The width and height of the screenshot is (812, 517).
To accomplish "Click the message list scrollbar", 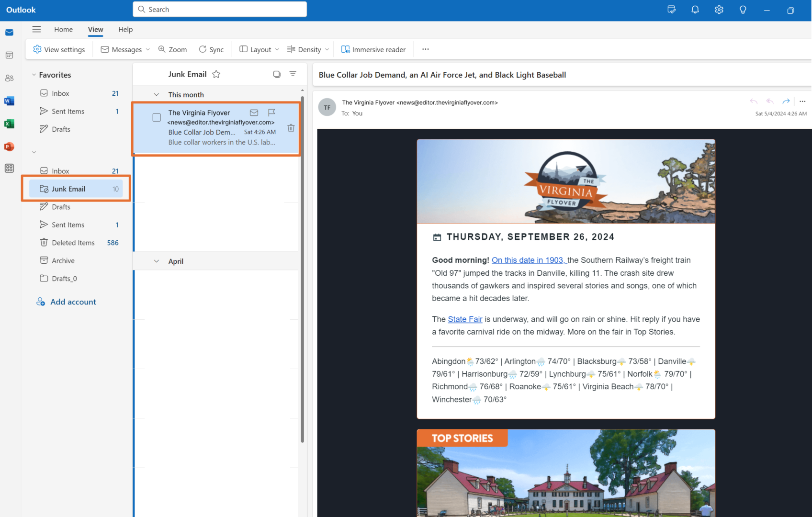I will (x=303, y=270).
